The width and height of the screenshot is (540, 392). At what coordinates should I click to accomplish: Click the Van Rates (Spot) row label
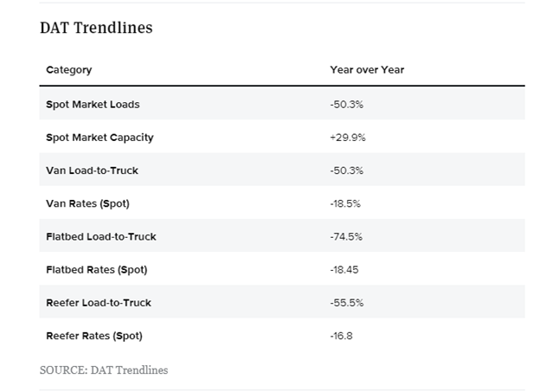(87, 203)
